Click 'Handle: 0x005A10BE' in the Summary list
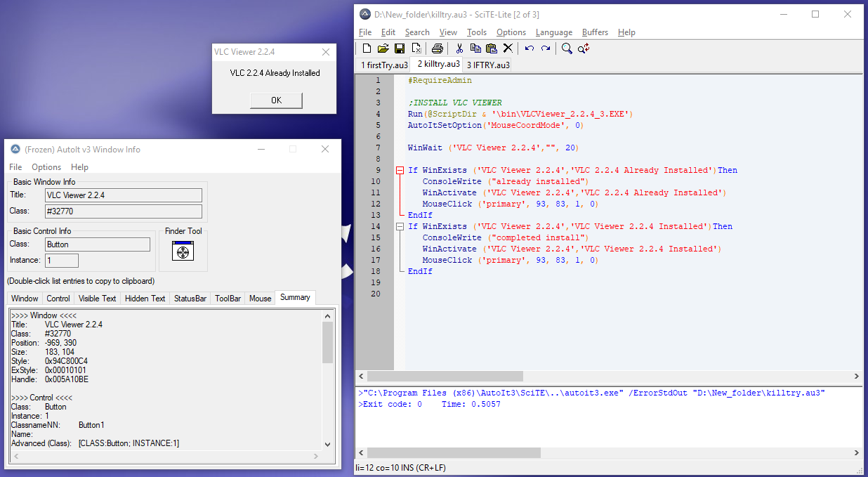868x477 pixels. pyautogui.click(x=49, y=379)
